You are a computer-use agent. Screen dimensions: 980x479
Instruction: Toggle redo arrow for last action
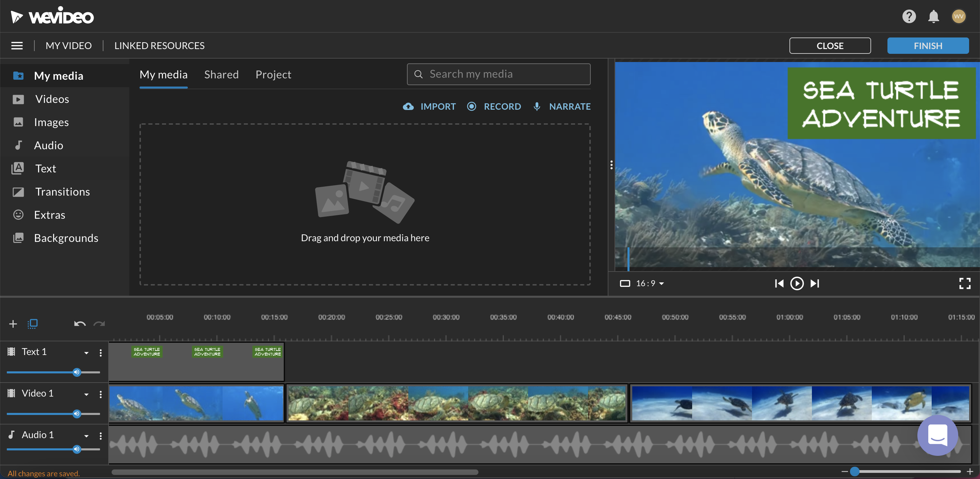(x=99, y=323)
